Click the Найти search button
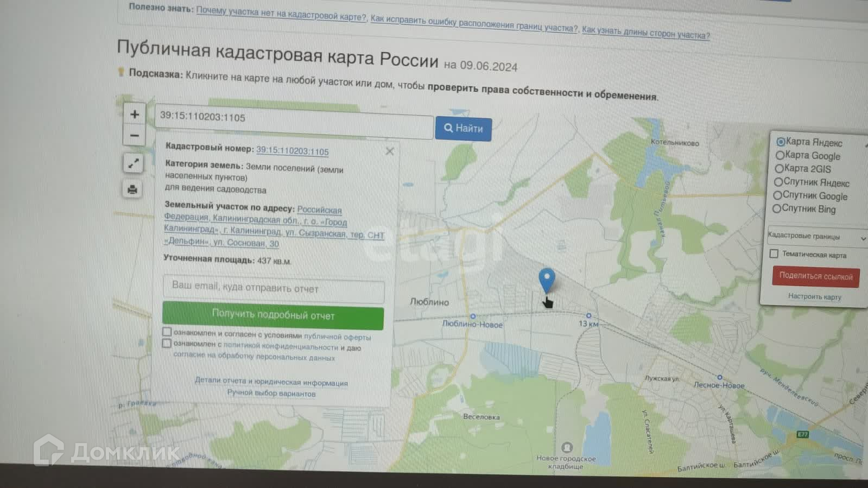 tap(463, 129)
